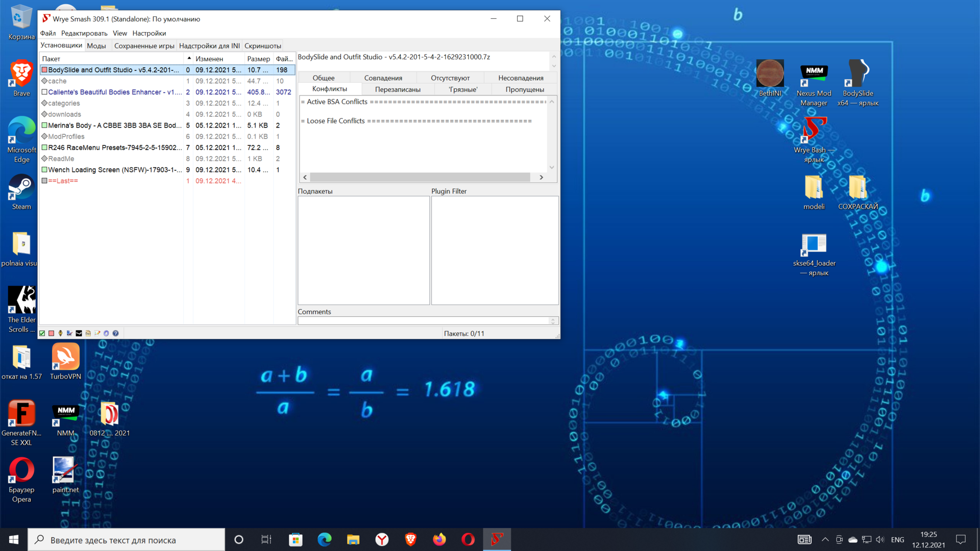The width and height of the screenshot is (980, 551).
Task: Open the Doc Browser status bar icon
Action: [88, 333]
